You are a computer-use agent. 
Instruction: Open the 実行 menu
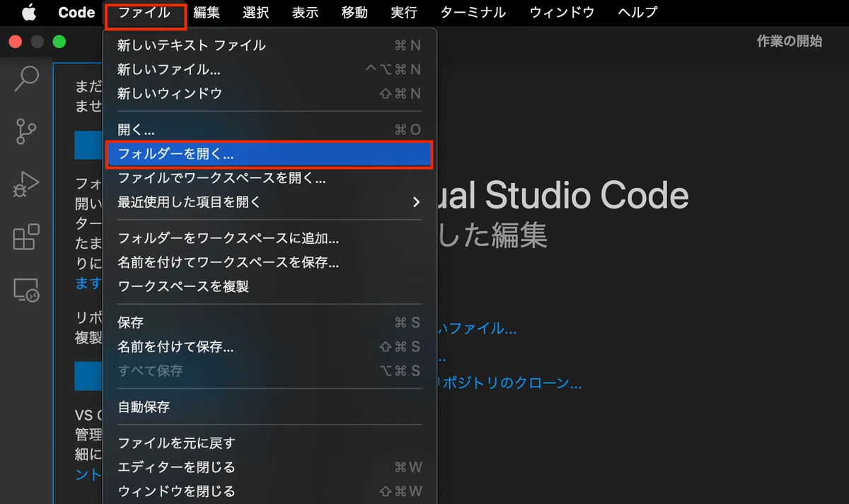click(404, 13)
